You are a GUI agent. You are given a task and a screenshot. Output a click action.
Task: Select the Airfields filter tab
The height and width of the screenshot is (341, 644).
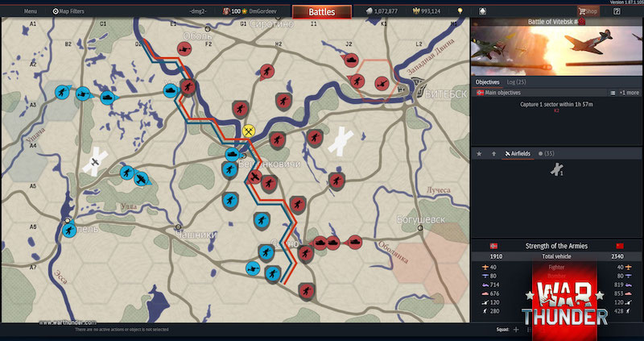click(518, 153)
